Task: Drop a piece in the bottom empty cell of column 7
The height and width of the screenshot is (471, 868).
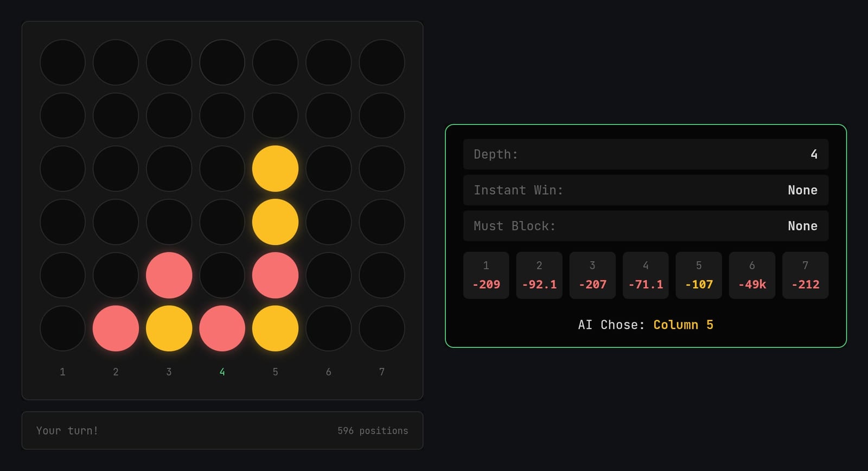Action: 381,328
